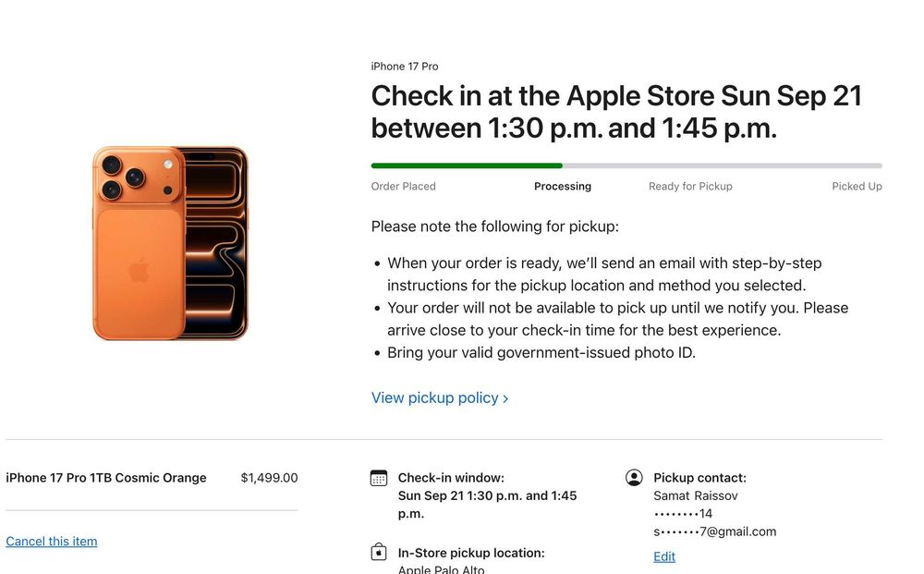Click the chevron after View pickup policy
The image size is (924, 574).
click(x=505, y=398)
